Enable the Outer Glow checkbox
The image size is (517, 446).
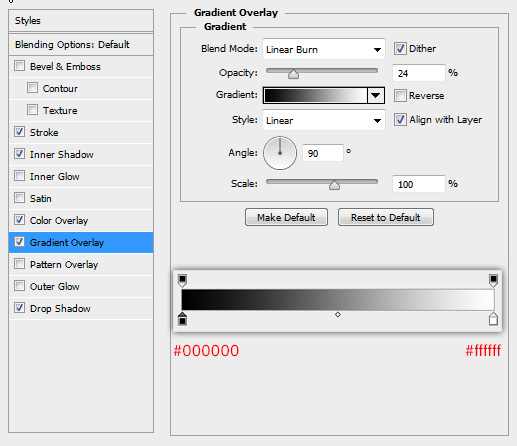pos(19,286)
